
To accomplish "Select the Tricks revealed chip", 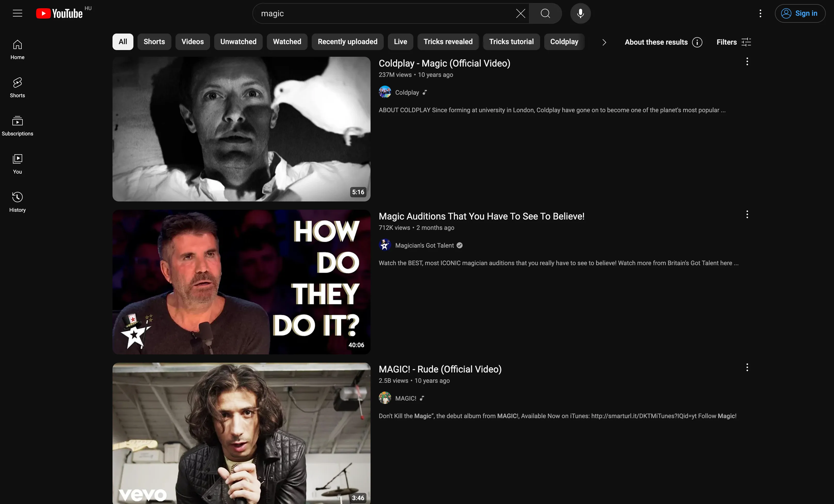I will (448, 42).
